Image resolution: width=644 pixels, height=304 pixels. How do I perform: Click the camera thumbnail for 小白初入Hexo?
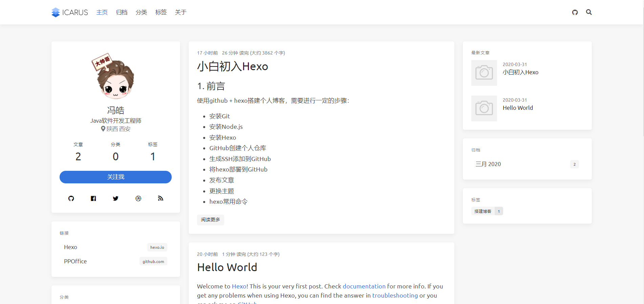point(484,73)
